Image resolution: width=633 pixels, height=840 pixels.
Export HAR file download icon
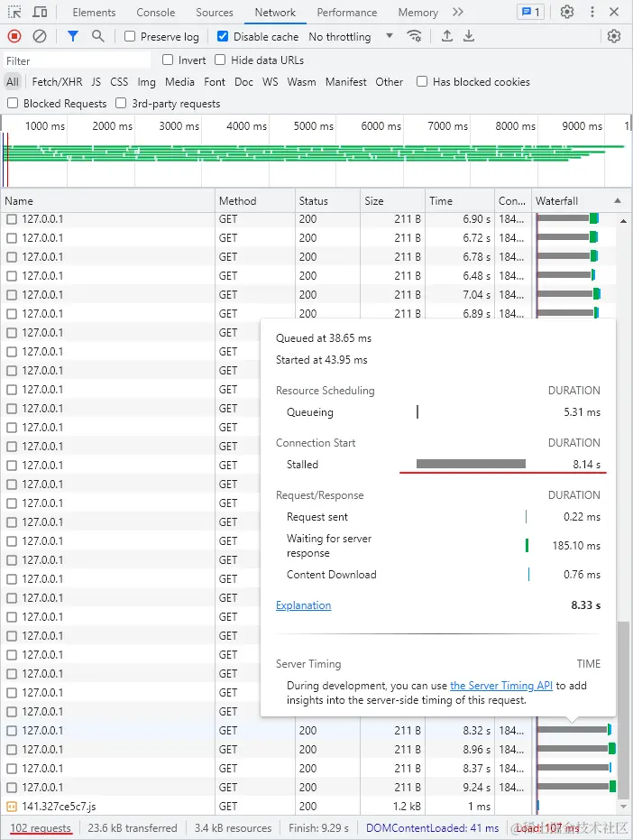469,36
